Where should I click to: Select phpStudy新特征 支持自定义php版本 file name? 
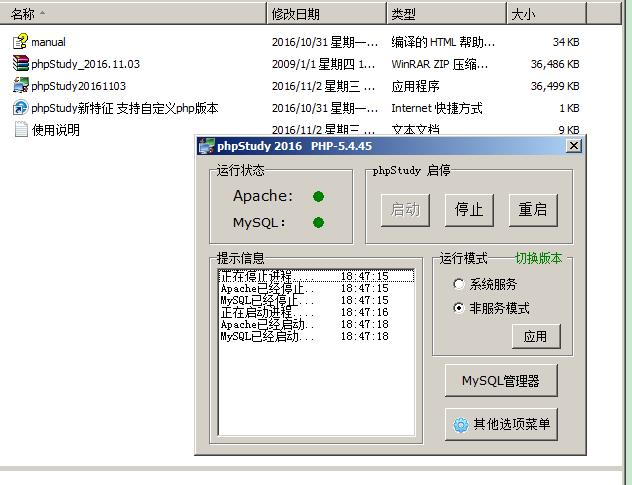[x=125, y=108]
